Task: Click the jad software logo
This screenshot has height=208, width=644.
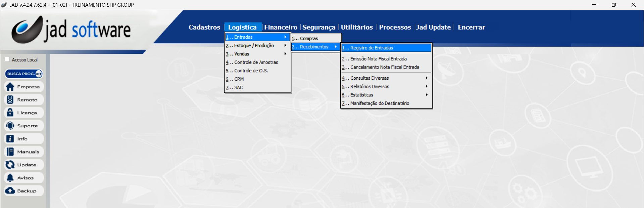Action: [x=71, y=30]
